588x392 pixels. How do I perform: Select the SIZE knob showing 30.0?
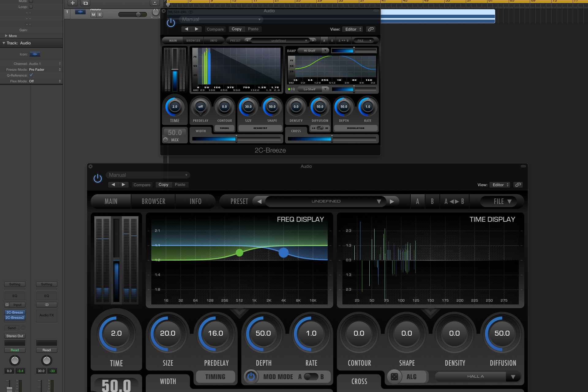(248, 107)
